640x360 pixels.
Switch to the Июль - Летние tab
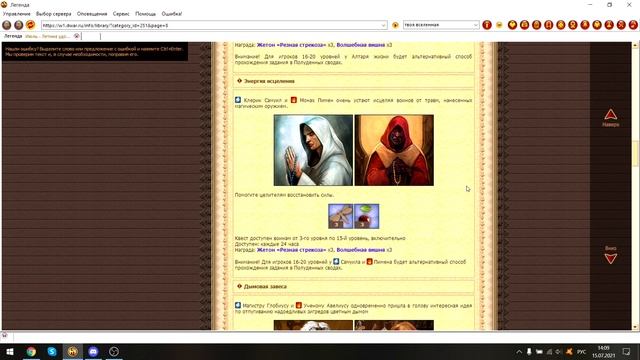coord(48,36)
